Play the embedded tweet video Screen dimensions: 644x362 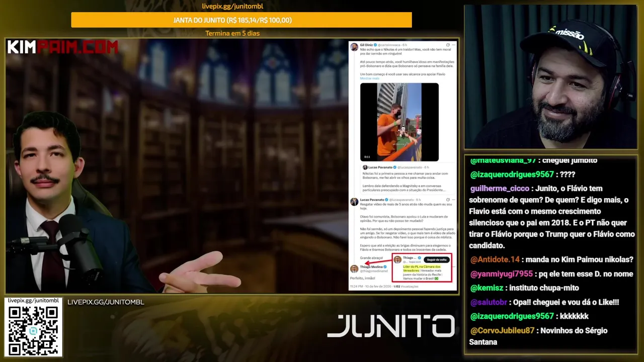(399, 122)
